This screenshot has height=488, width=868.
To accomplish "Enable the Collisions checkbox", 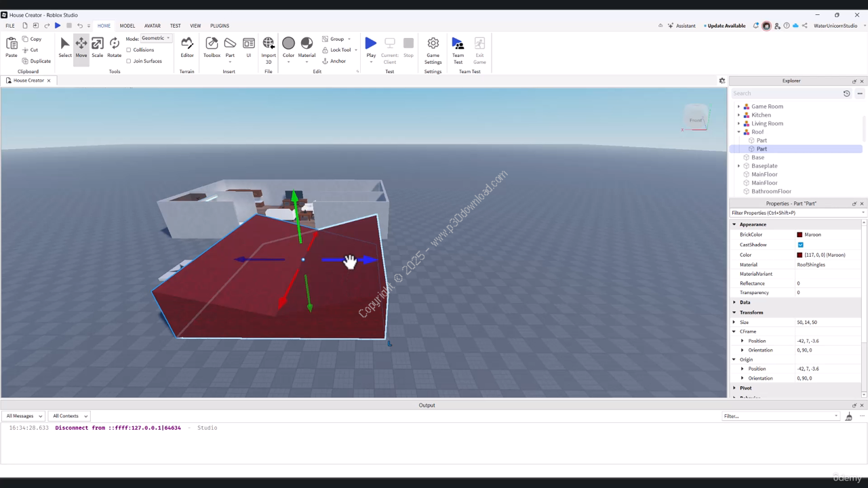I will point(129,50).
